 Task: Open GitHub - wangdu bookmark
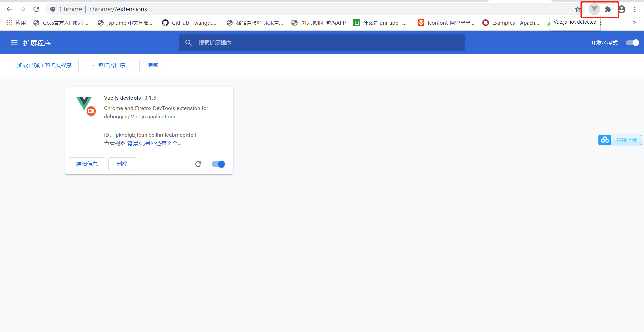point(190,23)
